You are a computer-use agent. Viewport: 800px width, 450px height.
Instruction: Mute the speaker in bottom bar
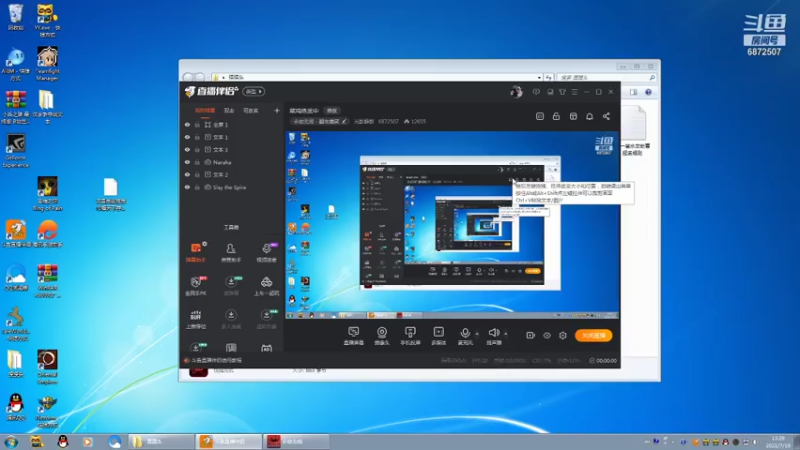click(493, 336)
